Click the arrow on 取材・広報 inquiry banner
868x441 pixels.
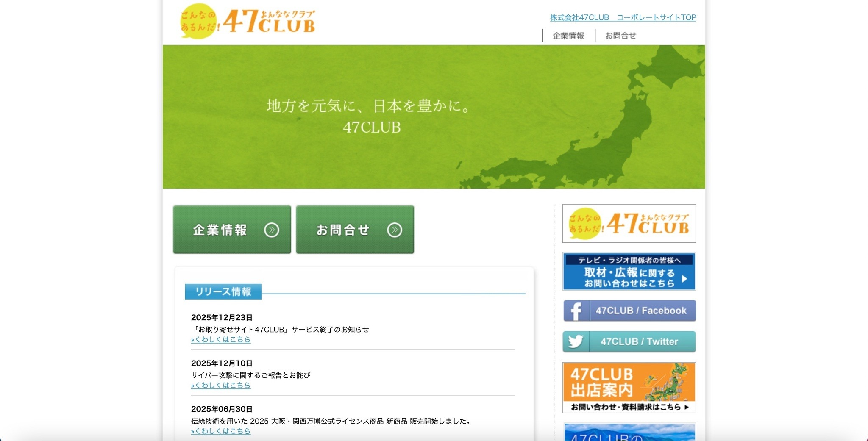point(684,279)
